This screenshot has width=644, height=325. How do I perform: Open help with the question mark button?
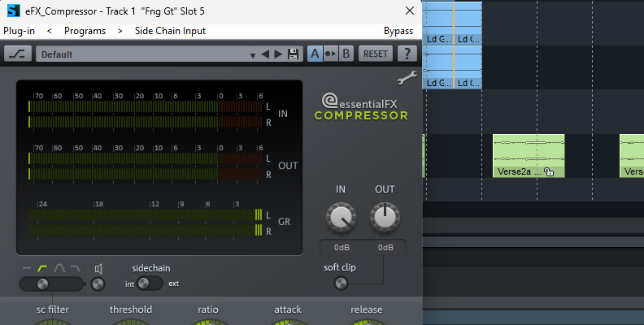tap(407, 54)
